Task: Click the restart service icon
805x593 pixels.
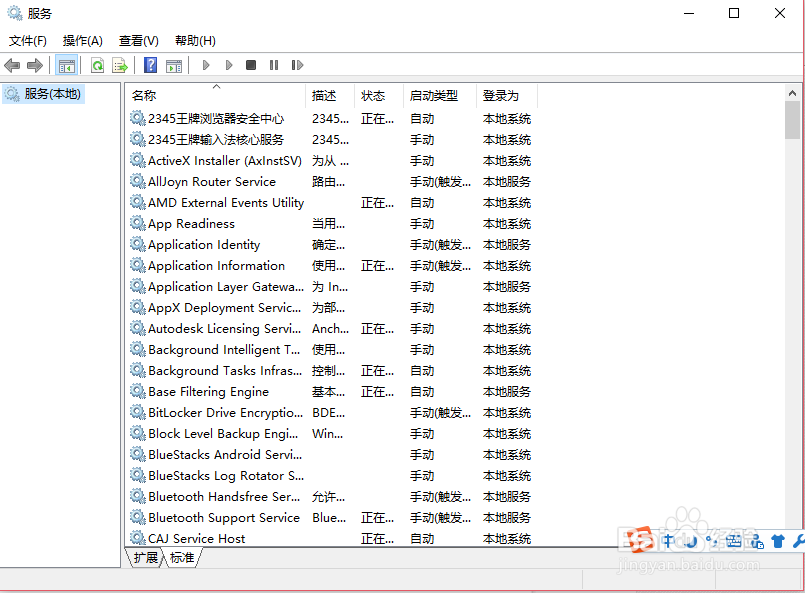Action: click(297, 65)
